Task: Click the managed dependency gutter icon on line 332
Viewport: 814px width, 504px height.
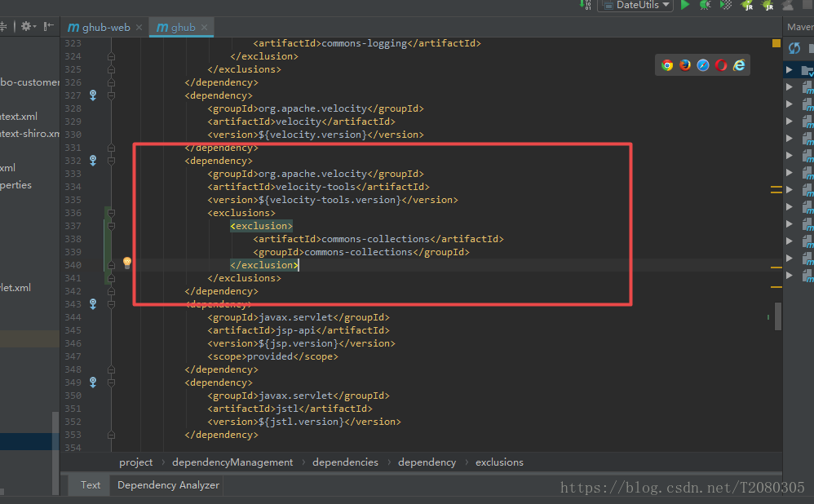Action: pos(93,161)
